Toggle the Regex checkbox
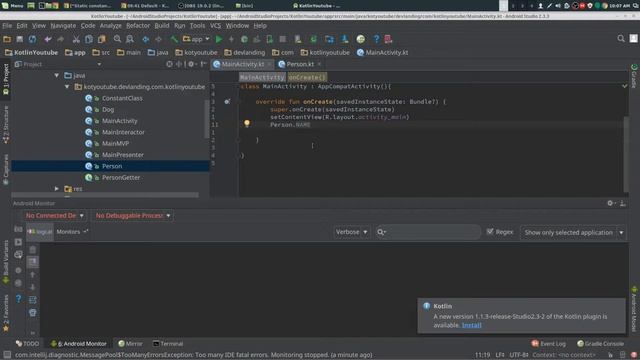The image size is (640, 360). tap(490, 231)
